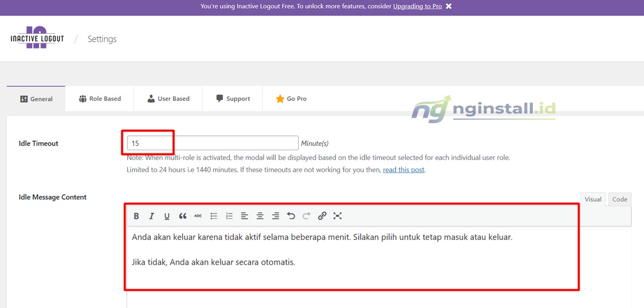Align editor text right
Screen dimensions: 644x308
(x=275, y=216)
